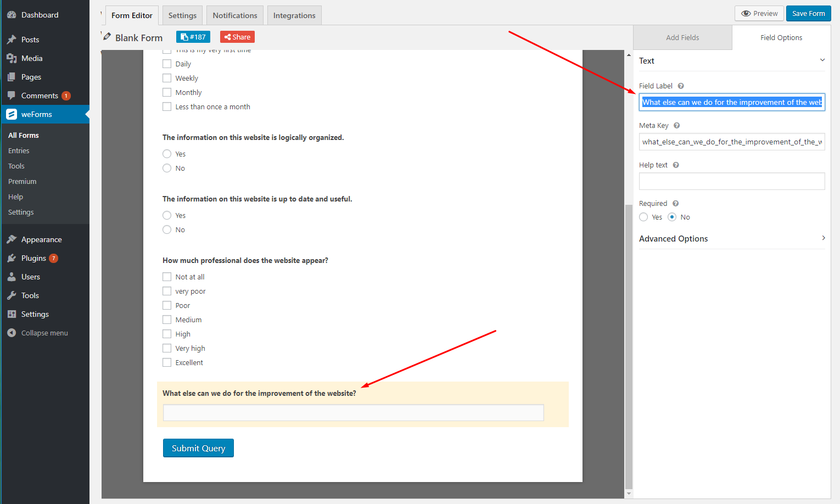Check the Monthly checkbox
The height and width of the screenshot is (504, 840).
[x=167, y=92]
